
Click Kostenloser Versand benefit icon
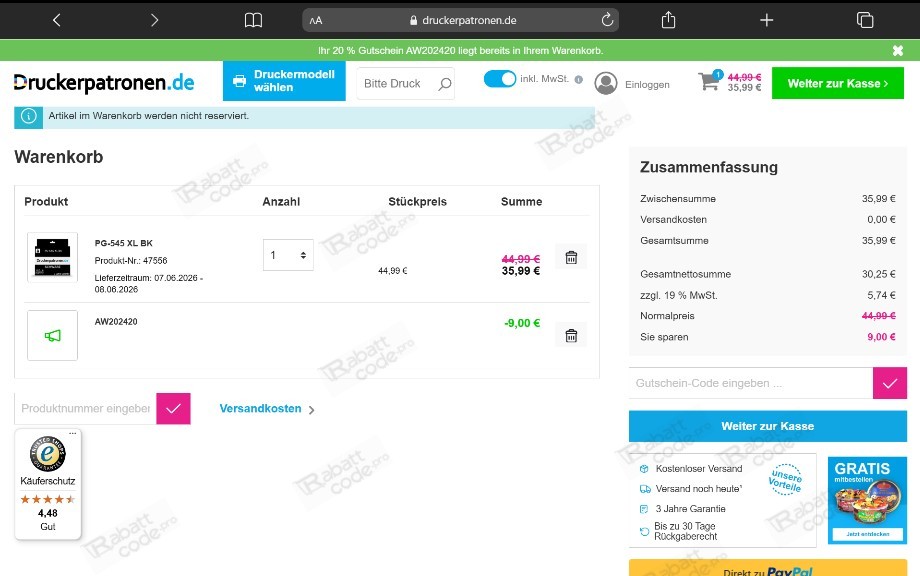644,469
